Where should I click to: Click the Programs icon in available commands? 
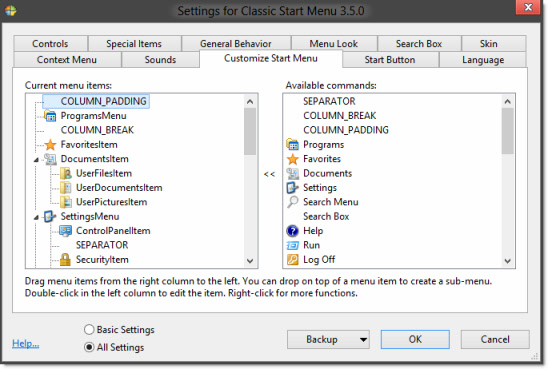point(293,144)
